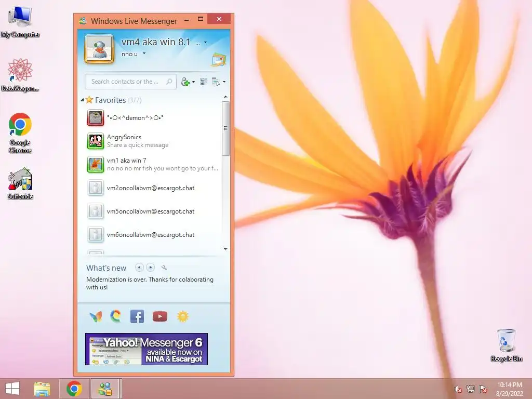Open the personal message dropdown arrow

144,54
